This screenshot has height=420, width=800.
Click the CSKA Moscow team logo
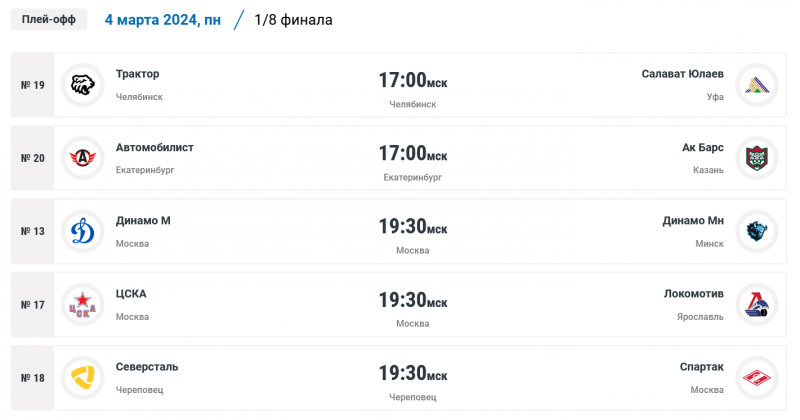pyautogui.click(x=82, y=304)
